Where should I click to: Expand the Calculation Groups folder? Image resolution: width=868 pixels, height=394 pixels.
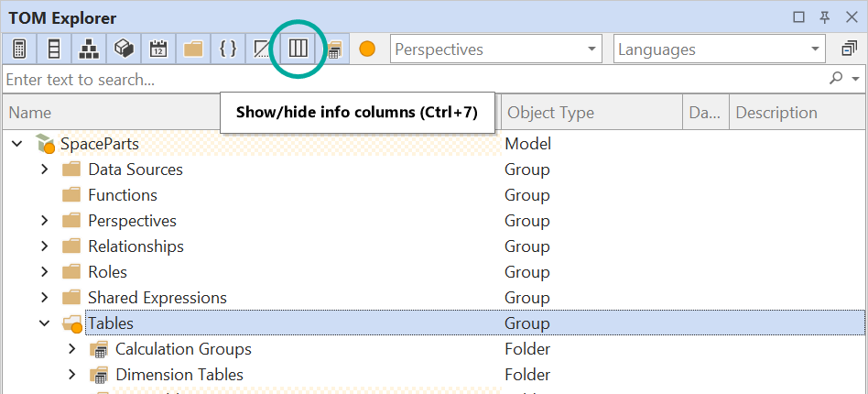point(71,349)
